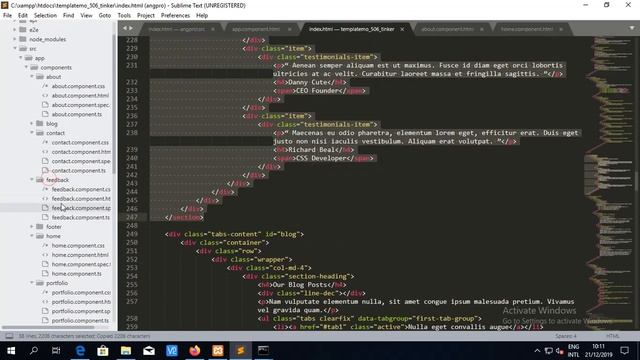Open portfolio.component.ts in the sidebar
The image size is (640, 360).
tap(80, 321)
